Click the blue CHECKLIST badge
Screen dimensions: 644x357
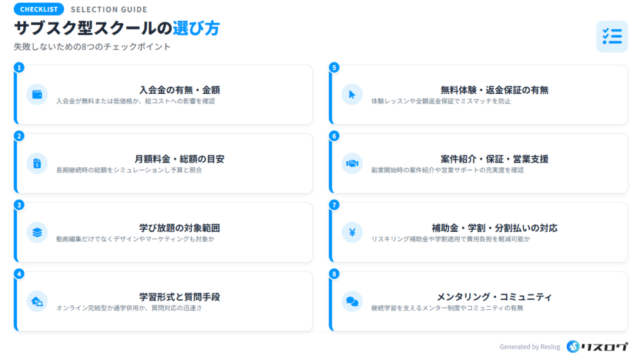pyautogui.click(x=38, y=9)
